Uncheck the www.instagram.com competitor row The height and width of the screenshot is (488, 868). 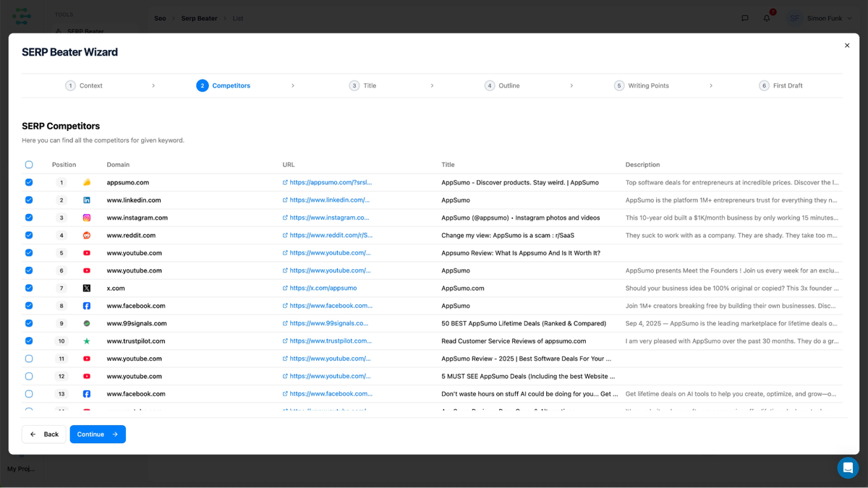pos(29,218)
